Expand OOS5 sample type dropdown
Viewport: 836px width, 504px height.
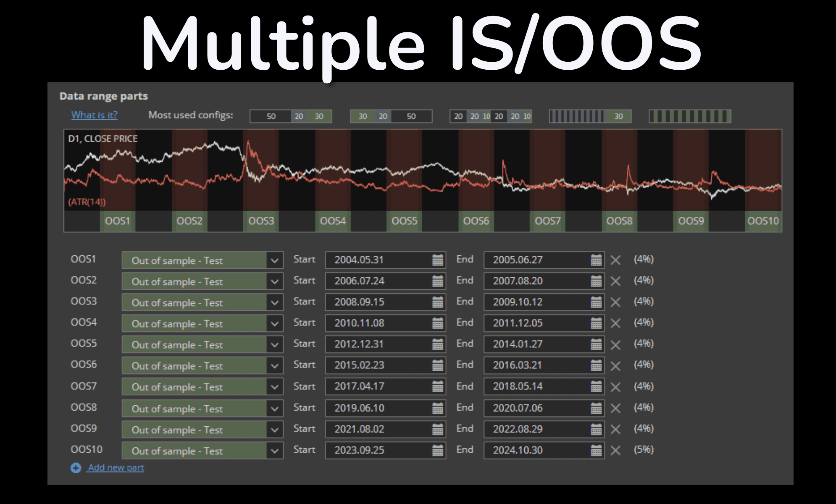point(274,344)
